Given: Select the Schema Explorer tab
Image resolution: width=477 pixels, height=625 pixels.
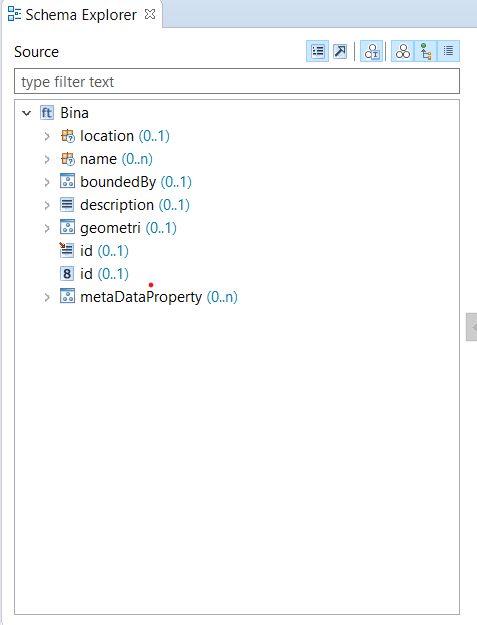Looking at the screenshot, I should coord(81,15).
